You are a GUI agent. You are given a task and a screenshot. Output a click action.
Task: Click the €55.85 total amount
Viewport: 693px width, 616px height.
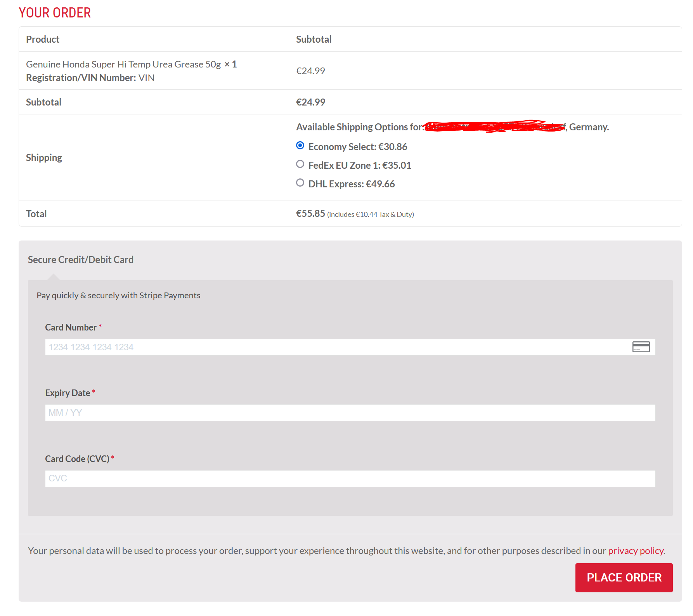pyautogui.click(x=310, y=214)
